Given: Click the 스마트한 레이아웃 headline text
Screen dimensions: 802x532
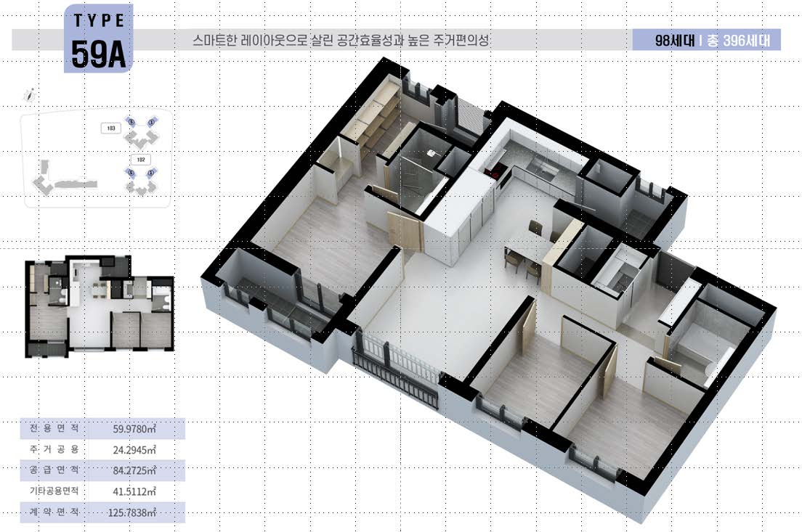Looking at the screenshot, I should (341, 41).
